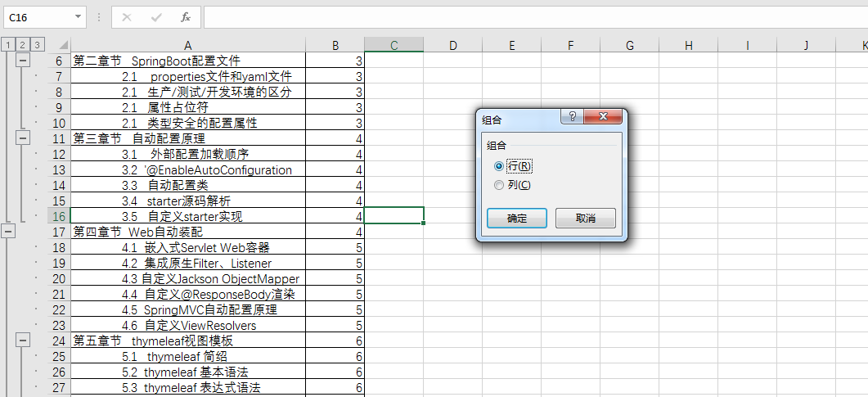This screenshot has height=397, width=868.
Task: Click cell '第五章节 thymeleaf视图模板'
Action: 188,340
